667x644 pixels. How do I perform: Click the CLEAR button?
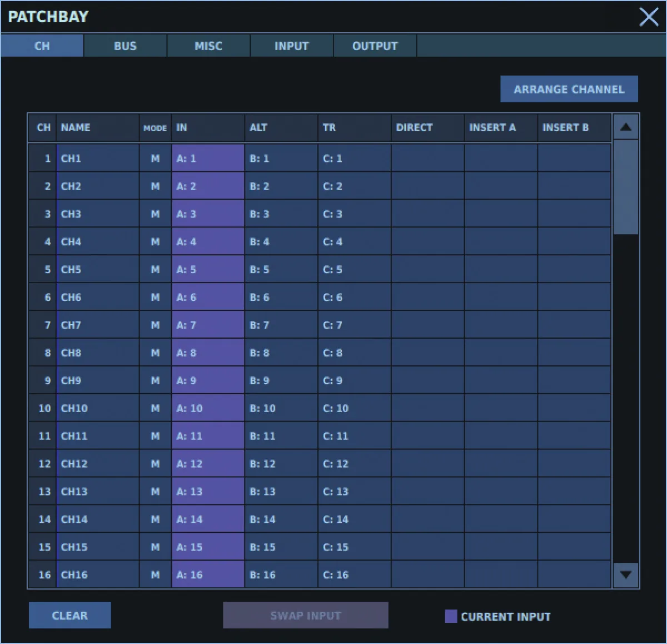point(70,615)
